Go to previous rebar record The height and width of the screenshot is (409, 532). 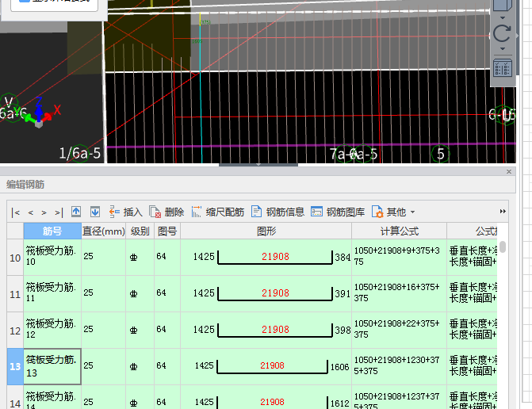pos(31,212)
